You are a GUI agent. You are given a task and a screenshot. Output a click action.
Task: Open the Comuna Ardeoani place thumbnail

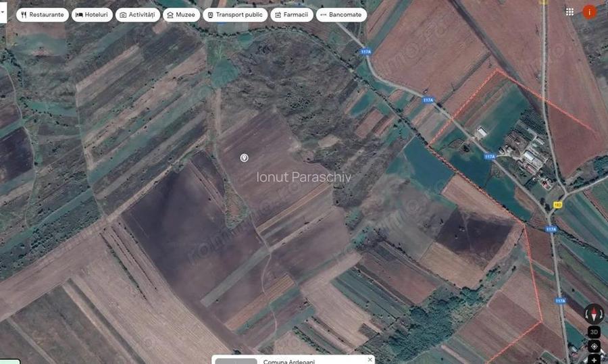236,361
